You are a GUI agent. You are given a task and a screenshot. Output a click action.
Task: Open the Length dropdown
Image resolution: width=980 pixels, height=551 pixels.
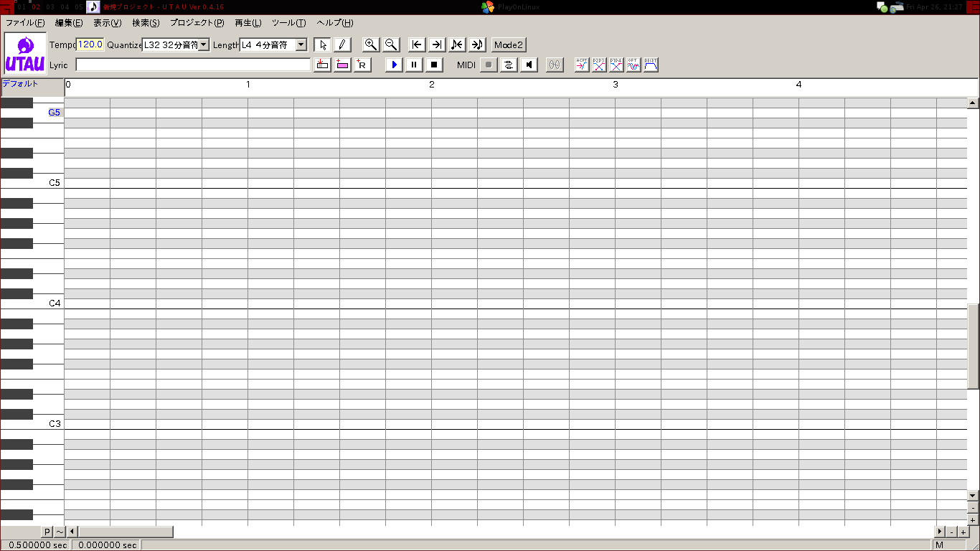point(301,44)
